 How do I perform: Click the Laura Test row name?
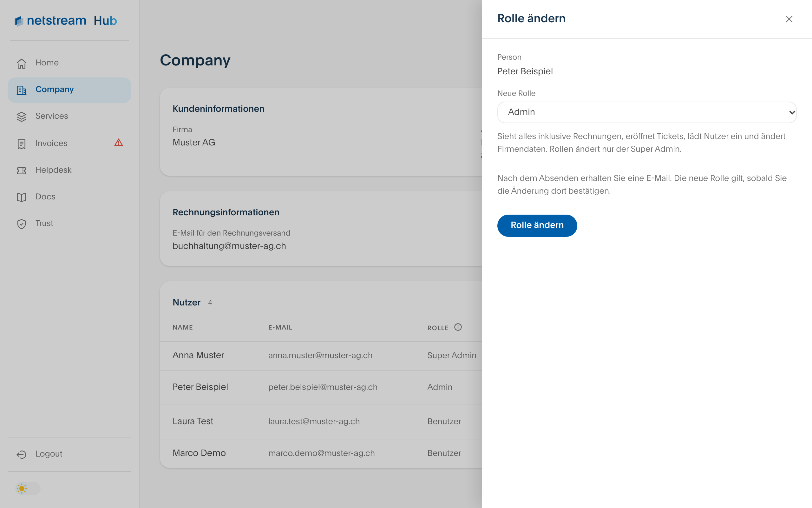[x=193, y=421]
